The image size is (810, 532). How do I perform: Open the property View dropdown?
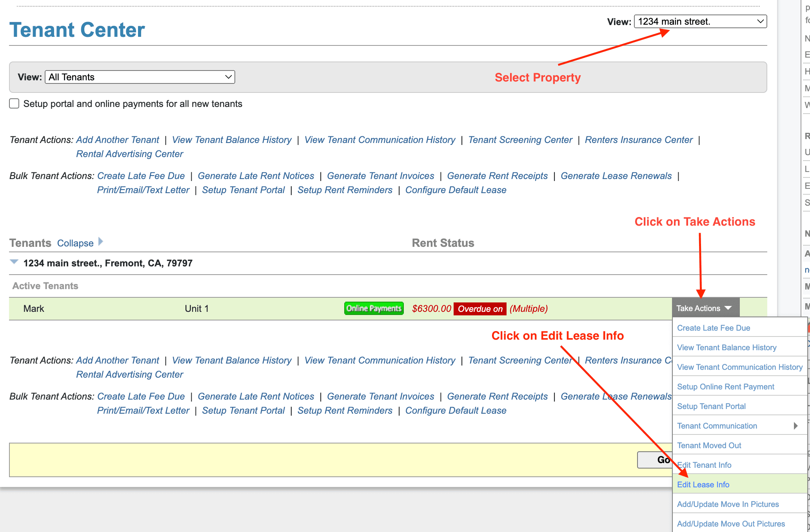pyautogui.click(x=700, y=22)
